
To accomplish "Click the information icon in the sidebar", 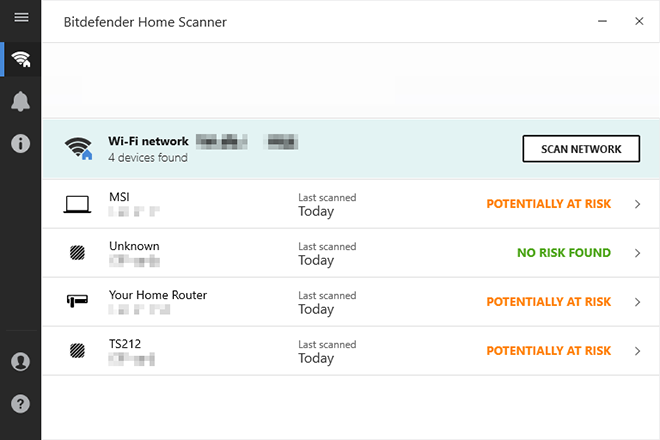I will [20, 143].
